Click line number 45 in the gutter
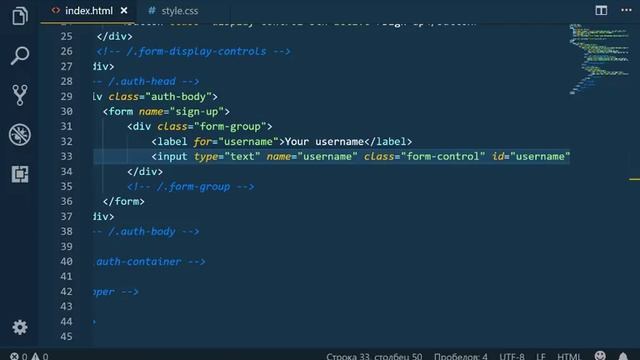The image size is (640, 360). (x=66, y=336)
